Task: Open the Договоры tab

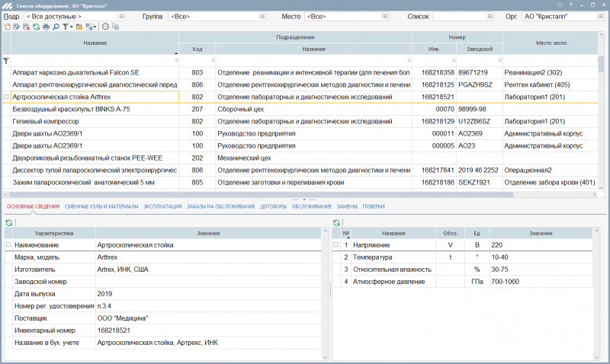Action: [273, 206]
